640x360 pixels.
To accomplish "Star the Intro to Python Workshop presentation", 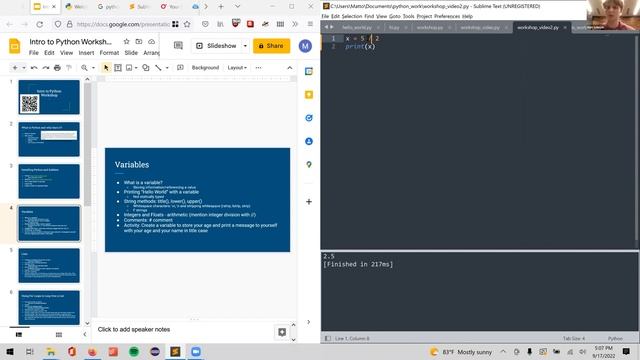I will point(127,42).
